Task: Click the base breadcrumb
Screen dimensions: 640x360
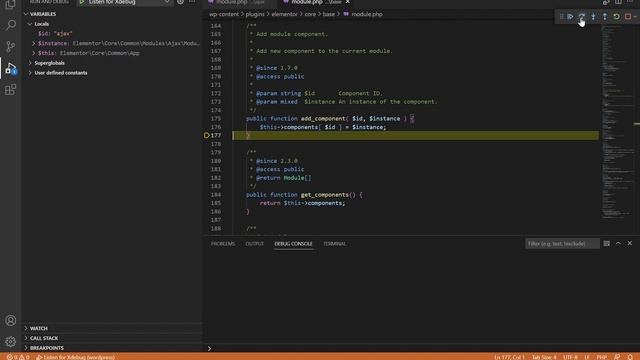Action: (329, 14)
